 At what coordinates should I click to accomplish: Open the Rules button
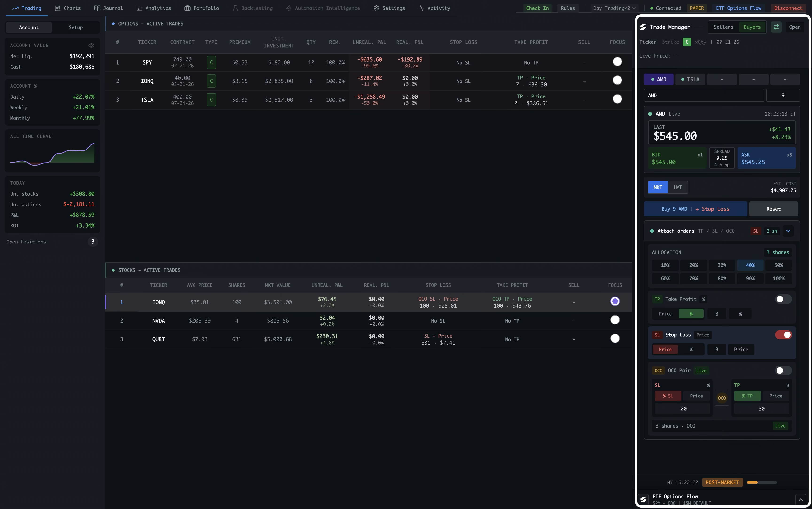tap(568, 8)
